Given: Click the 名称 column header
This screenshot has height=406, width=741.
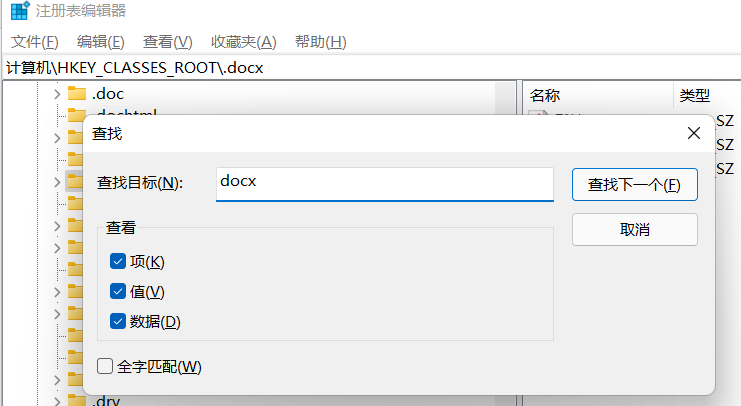Looking at the screenshot, I should (546, 95).
